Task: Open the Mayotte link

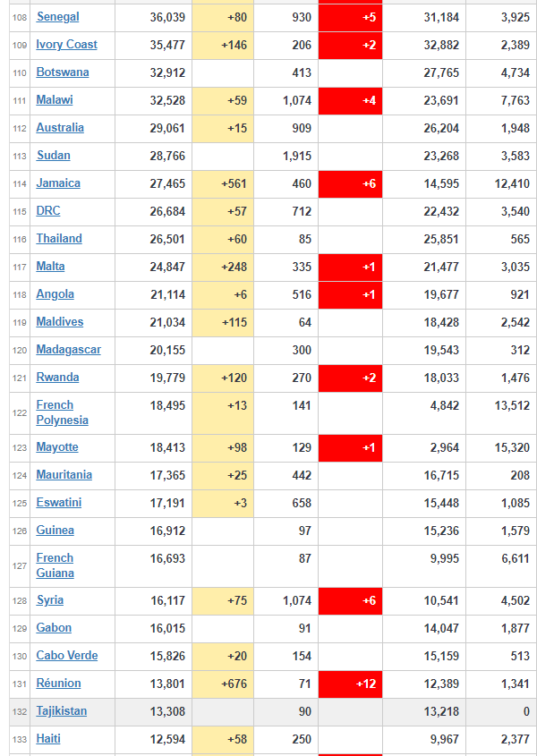Action: [x=57, y=447]
